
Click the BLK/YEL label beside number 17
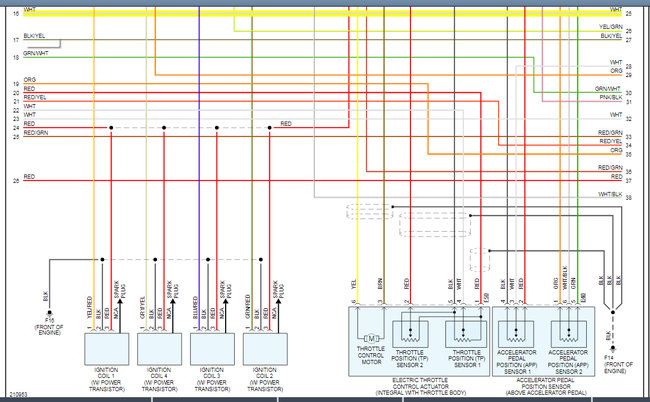click(34, 36)
